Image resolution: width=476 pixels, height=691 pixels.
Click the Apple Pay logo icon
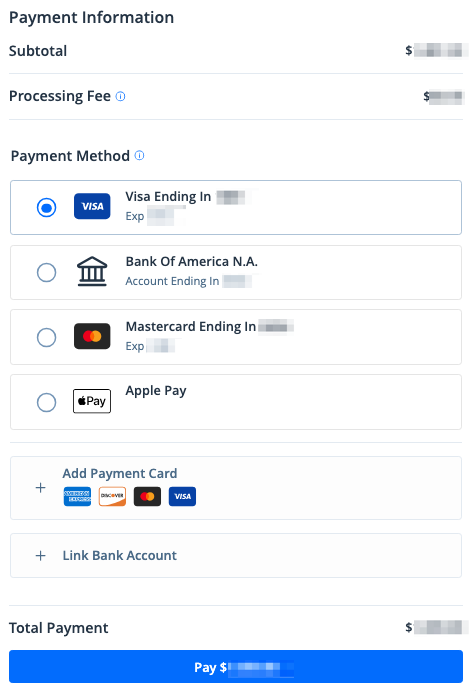[92, 401]
